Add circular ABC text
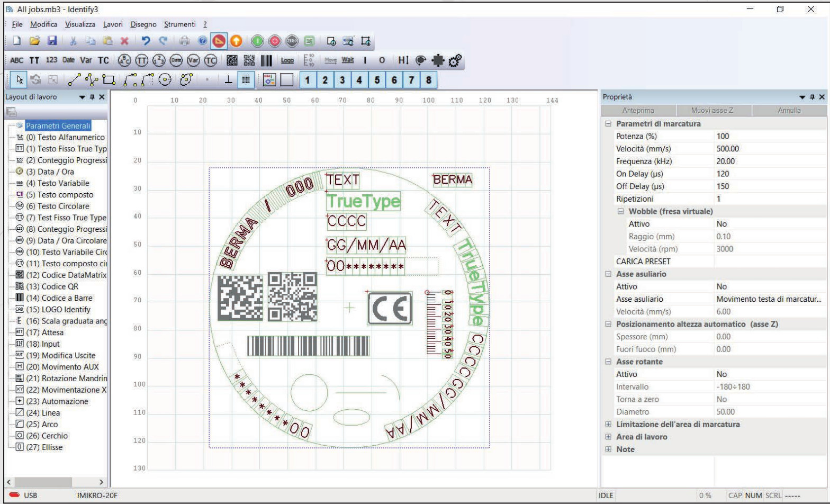 click(124, 60)
